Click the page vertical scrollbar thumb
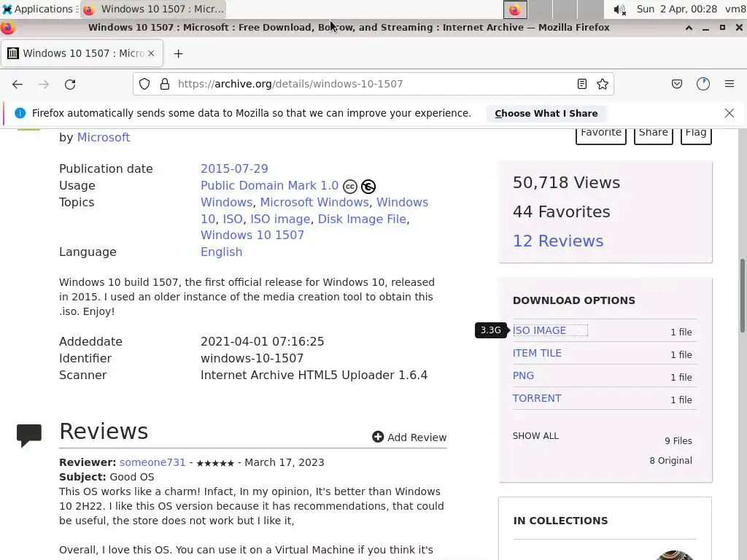 click(742, 296)
